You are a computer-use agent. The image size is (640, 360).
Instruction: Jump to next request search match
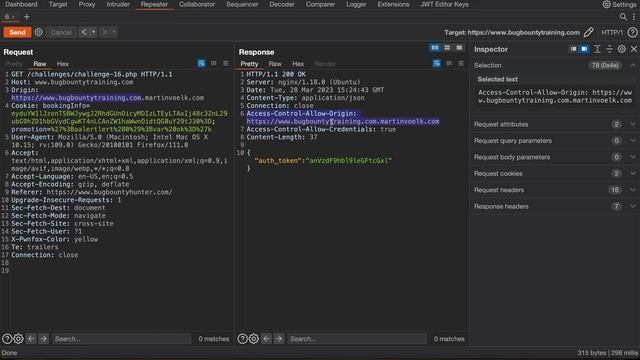coord(43,339)
